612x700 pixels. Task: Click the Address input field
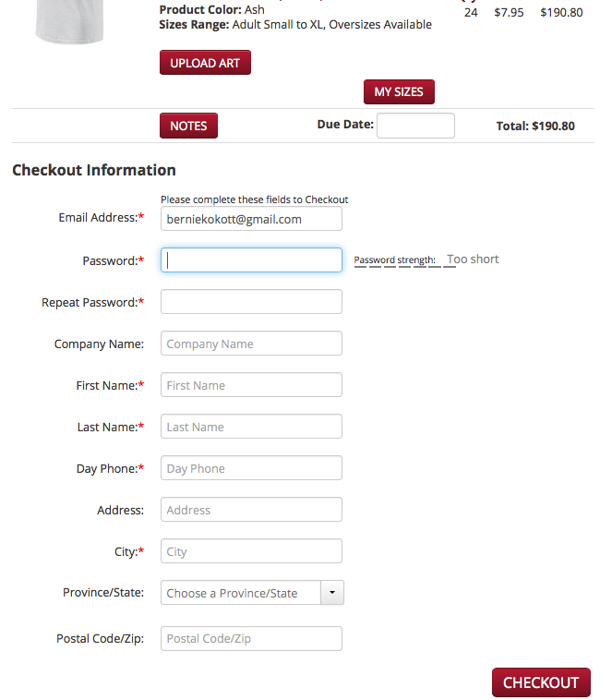tap(251, 510)
